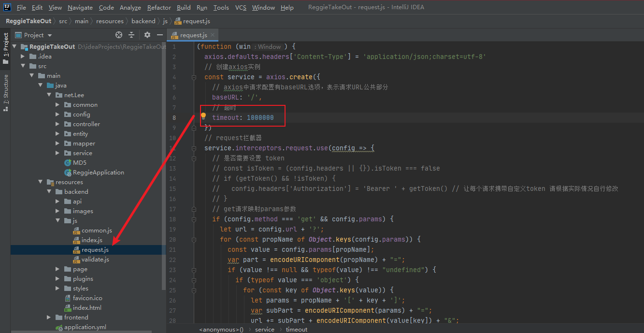Open the Tools menu

(221, 7)
